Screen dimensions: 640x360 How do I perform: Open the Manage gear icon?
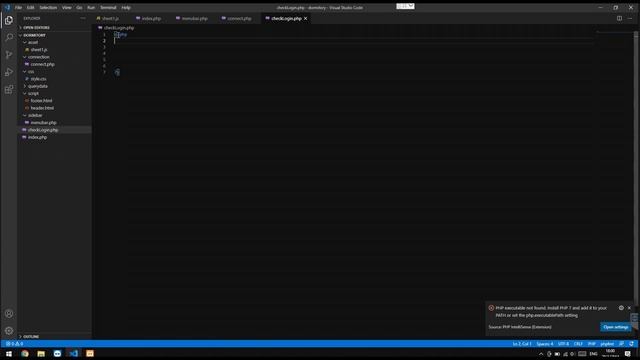9,331
